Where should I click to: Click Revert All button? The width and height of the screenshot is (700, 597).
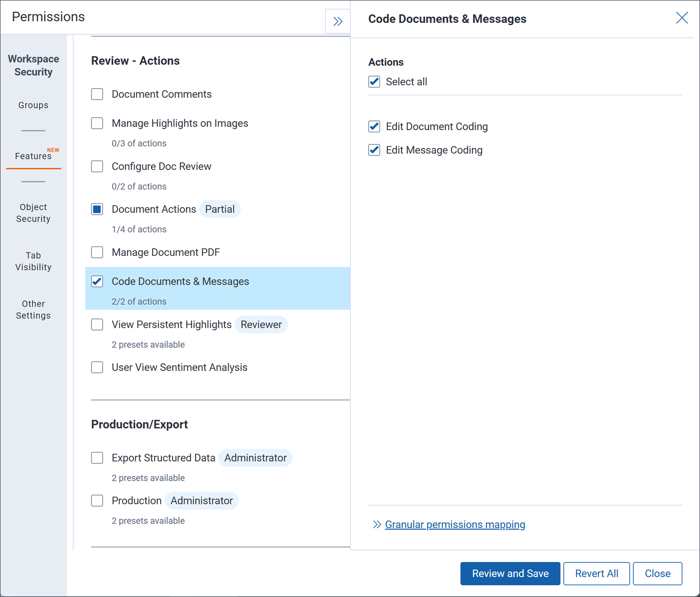click(596, 574)
